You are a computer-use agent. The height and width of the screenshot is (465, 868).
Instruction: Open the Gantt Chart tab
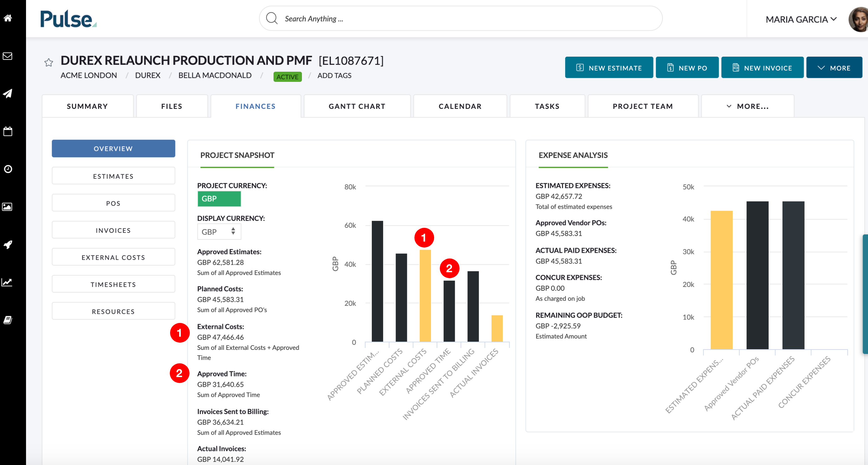357,106
